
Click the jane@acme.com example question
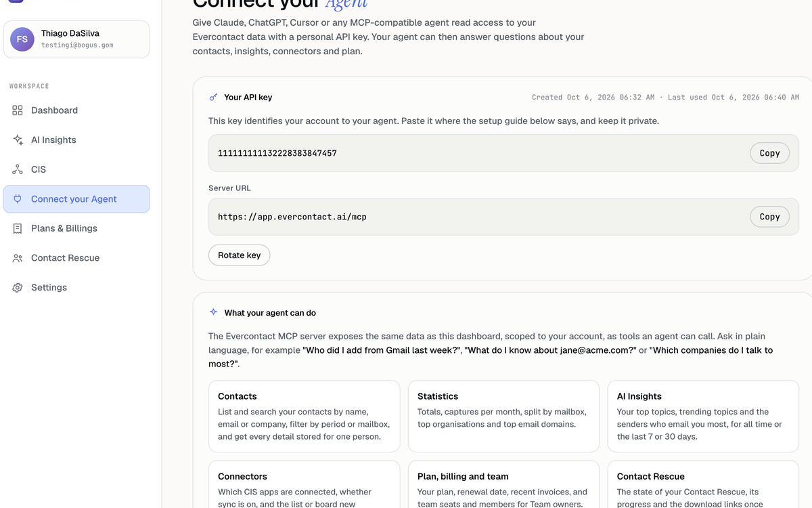tap(550, 350)
